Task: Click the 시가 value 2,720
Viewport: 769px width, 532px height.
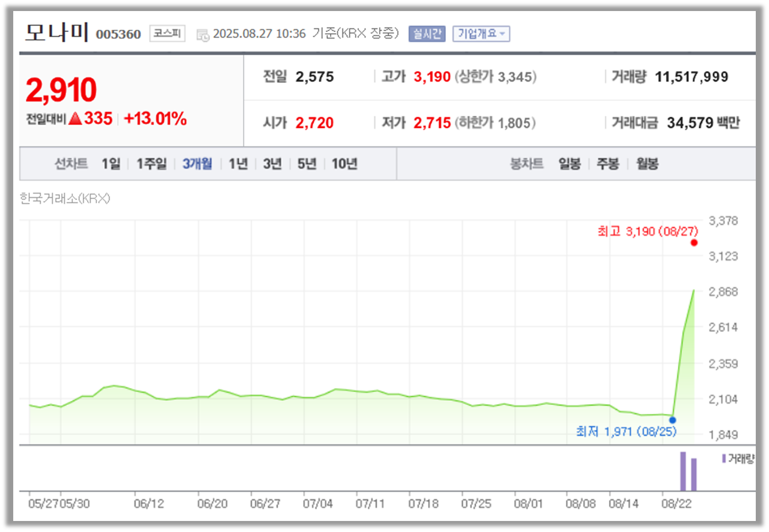Action: [315, 122]
